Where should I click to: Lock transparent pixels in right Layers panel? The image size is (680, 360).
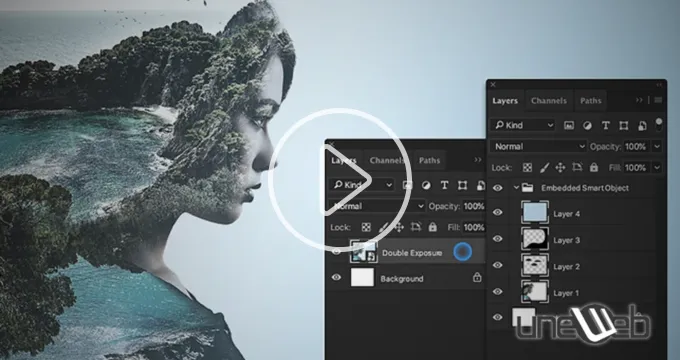click(x=527, y=167)
